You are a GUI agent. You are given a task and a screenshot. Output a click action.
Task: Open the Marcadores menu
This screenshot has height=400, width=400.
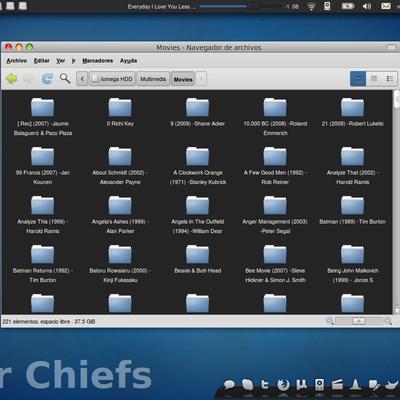(98, 61)
